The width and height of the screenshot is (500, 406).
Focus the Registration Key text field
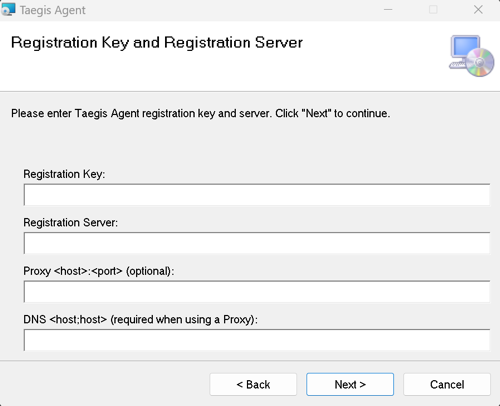click(x=257, y=194)
